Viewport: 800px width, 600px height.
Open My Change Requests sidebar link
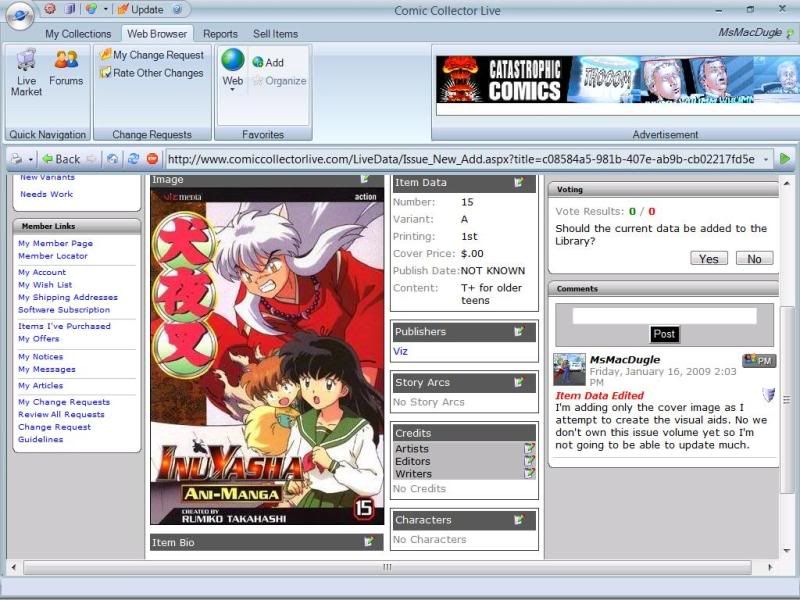(64, 402)
